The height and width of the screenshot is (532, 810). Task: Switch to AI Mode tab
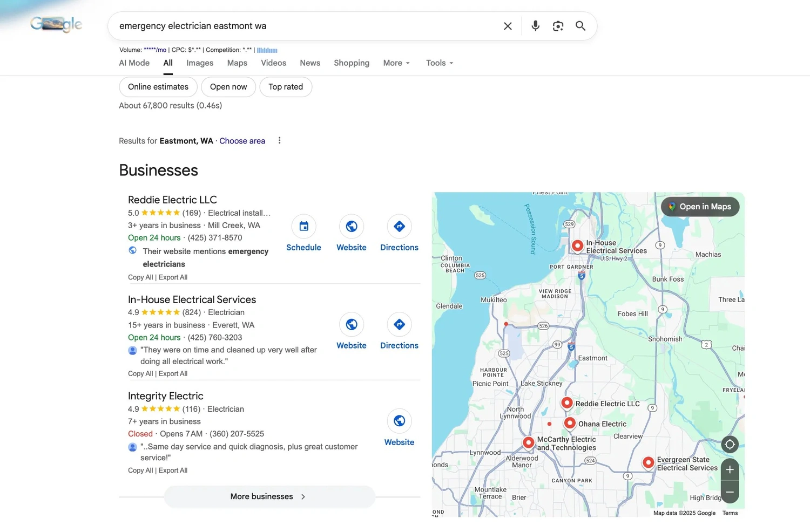click(x=134, y=63)
